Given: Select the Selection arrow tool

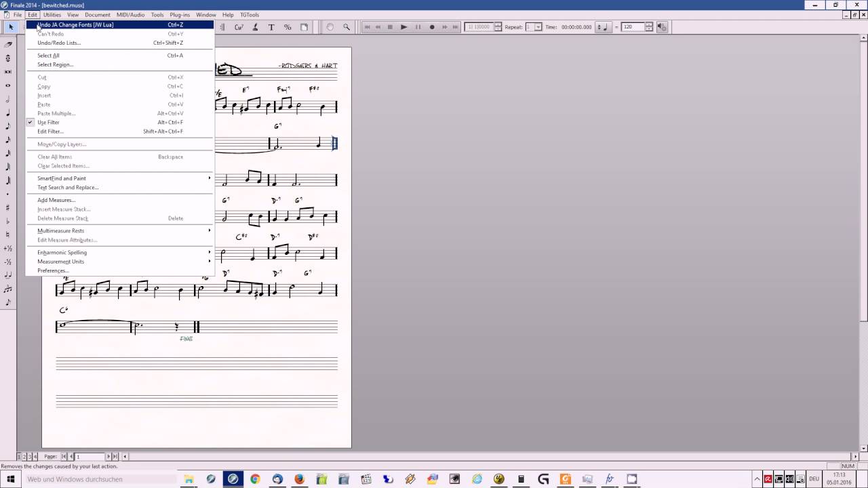Looking at the screenshot, I should tap(10, 27).
